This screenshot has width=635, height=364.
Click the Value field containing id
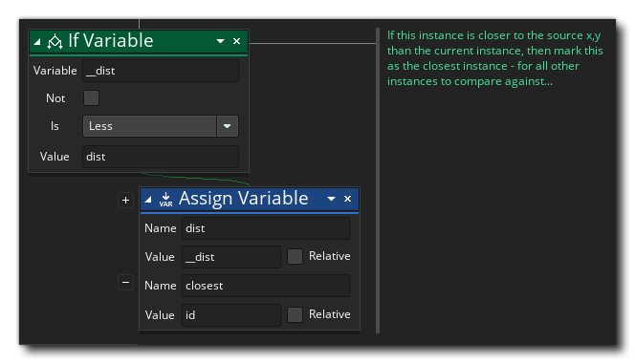coord(231,315)
